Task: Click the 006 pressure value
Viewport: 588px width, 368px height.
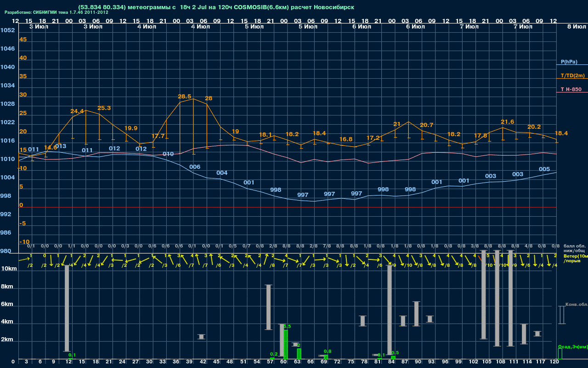Action: (195, 167)
